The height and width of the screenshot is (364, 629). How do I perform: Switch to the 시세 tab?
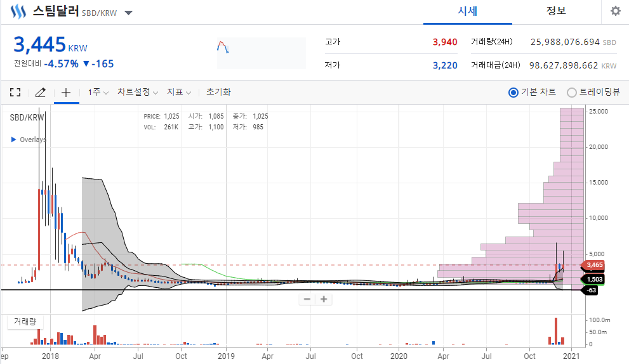tap(468, 11)
